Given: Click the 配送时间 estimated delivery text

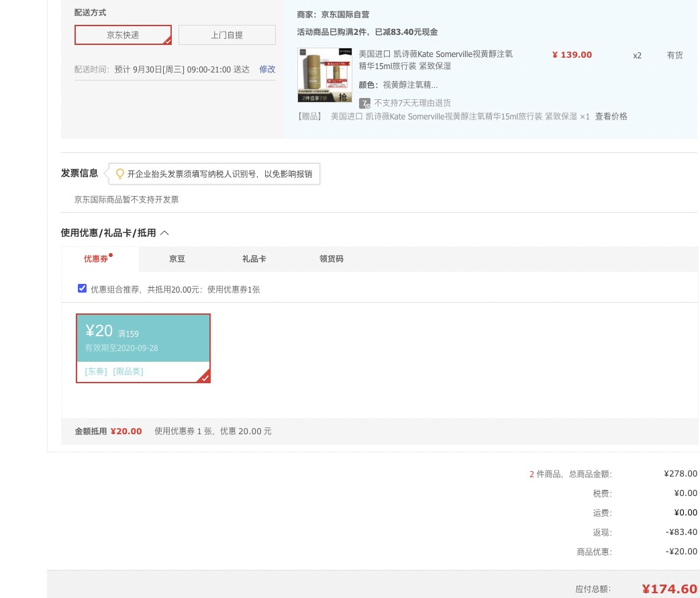Looking at the screenshot, I should click(x=162, y=69).
